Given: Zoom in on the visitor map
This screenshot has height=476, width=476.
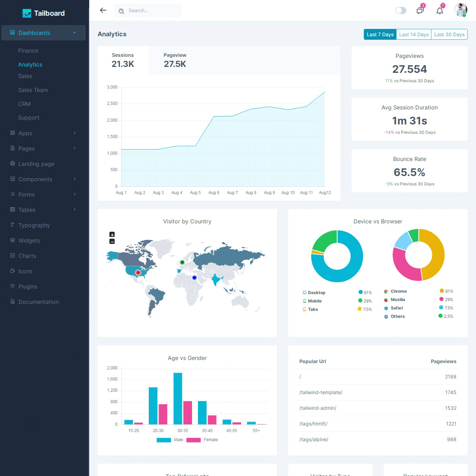Looking at the screenshot, I should 112,234.
